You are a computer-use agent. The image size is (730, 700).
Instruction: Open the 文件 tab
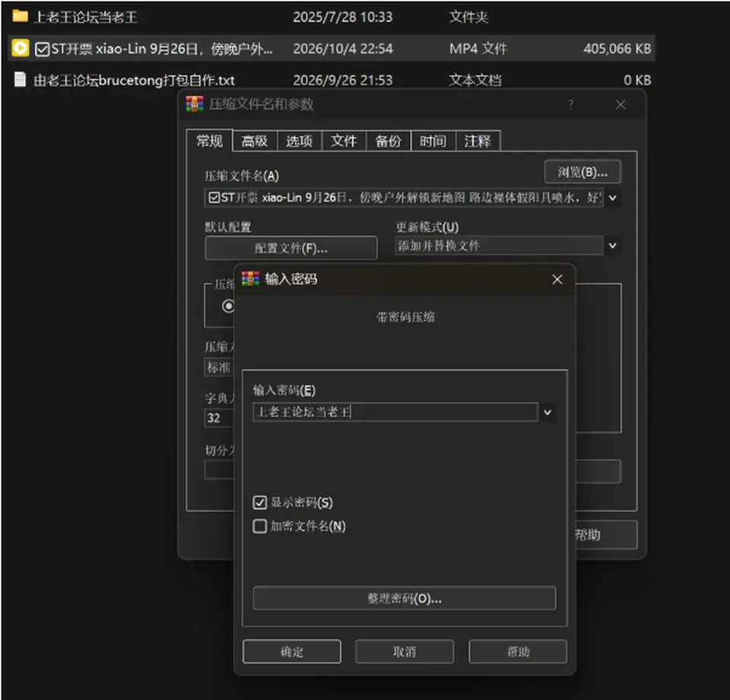click(344, 141)
